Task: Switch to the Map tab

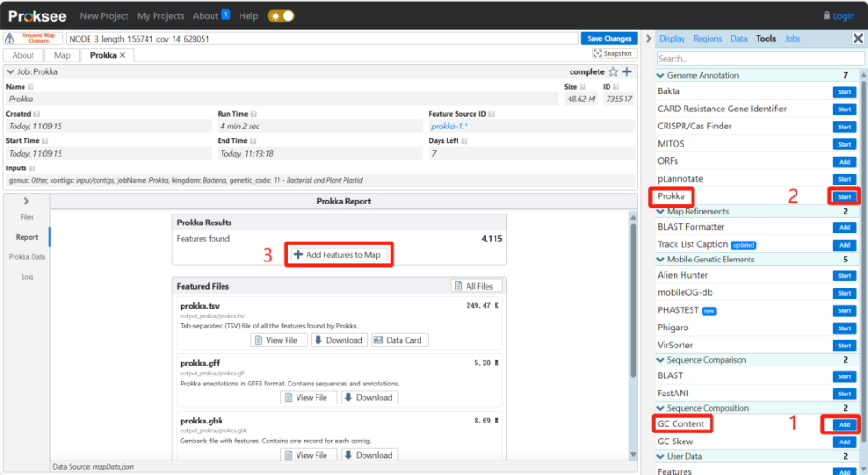Action: (62, 55)
